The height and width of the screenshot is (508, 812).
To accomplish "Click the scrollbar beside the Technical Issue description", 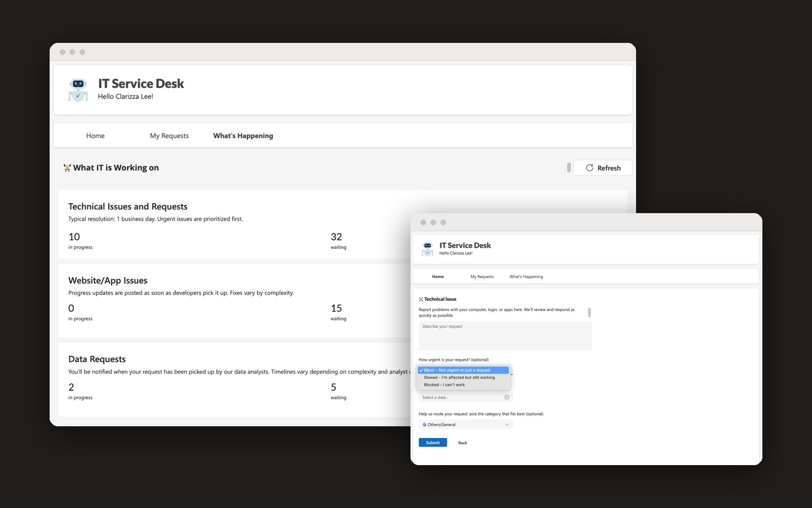I will (x=589, y=312).
